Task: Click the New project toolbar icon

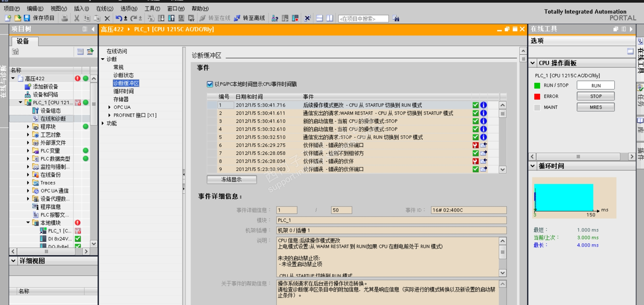Action: [x=8, y=18]
